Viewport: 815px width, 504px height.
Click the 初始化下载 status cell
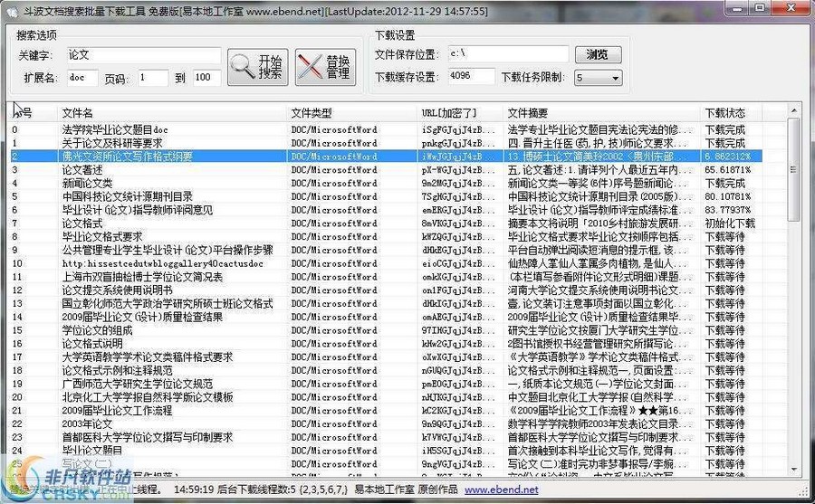click(730, 223)
